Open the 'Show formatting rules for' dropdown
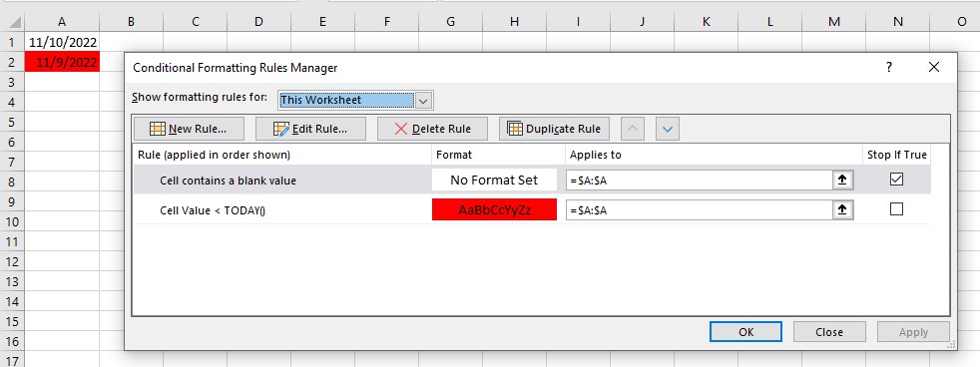The width and height of the screenshot is (980, 367). click(424, 100)
